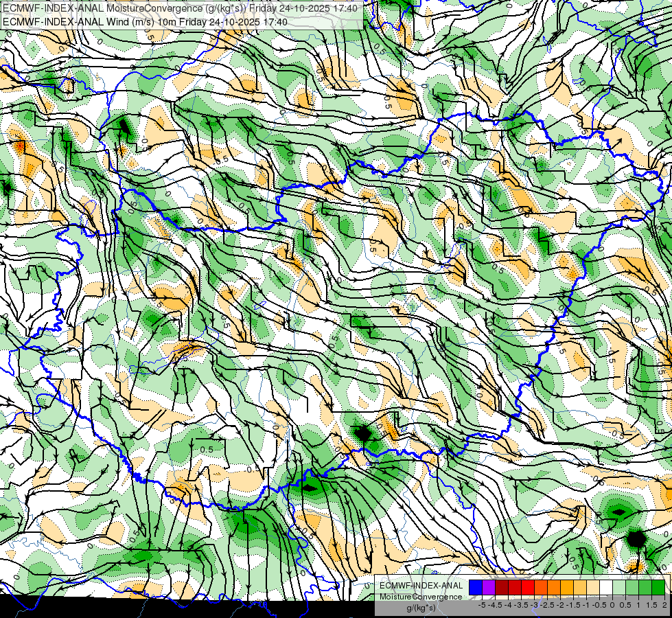Screen dimensions: 672x618
Task: Select the dark maroon swatch between -4.5 and -4
Action: (x=502, y=588)
